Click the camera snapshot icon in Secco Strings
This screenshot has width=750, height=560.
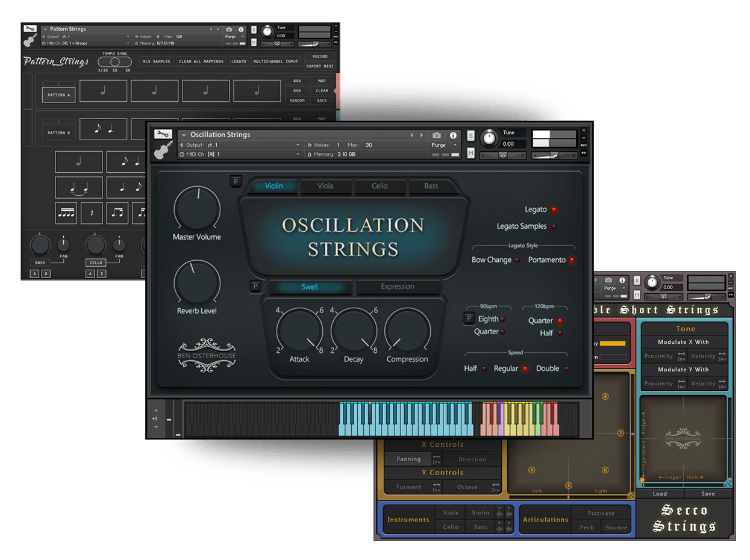pyautogui.click(x=608, y=280)
